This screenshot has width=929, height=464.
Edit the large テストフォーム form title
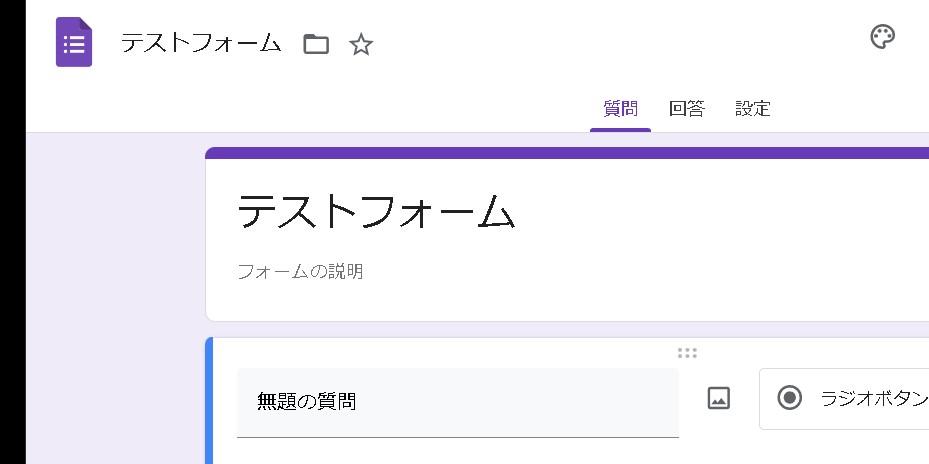[x=376, y=212]
